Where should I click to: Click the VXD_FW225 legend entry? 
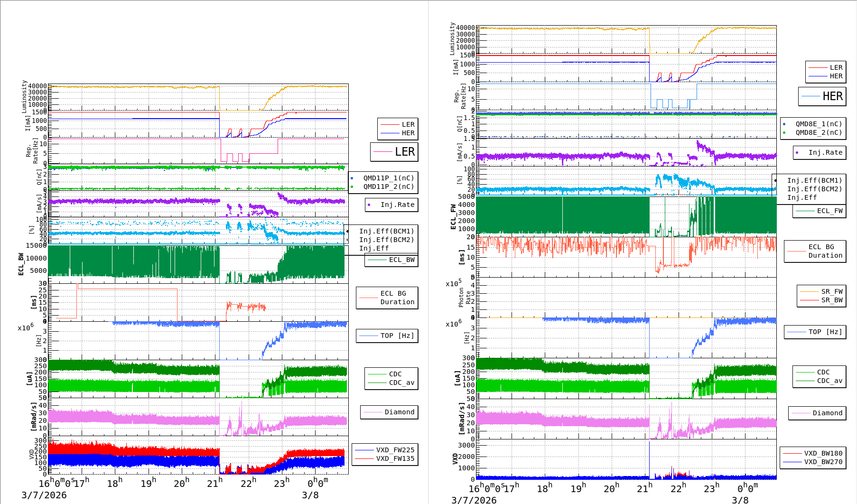coord(395,450)
